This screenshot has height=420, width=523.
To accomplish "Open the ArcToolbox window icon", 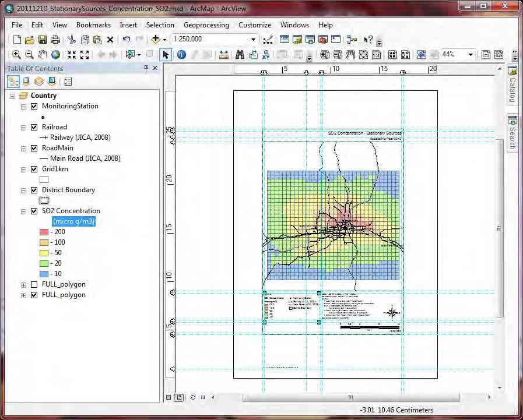I will tap(323, 40).
